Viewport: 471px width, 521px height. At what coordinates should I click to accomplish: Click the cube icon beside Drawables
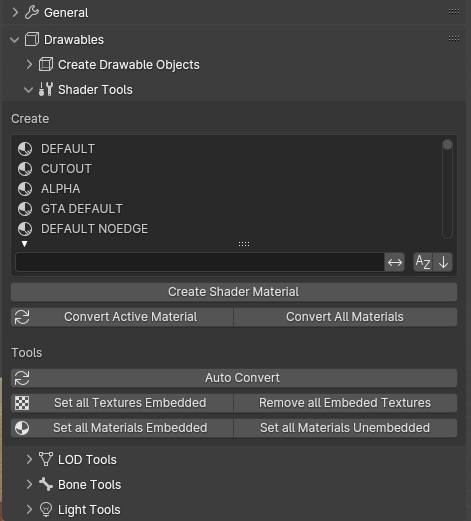pos(32,40)
